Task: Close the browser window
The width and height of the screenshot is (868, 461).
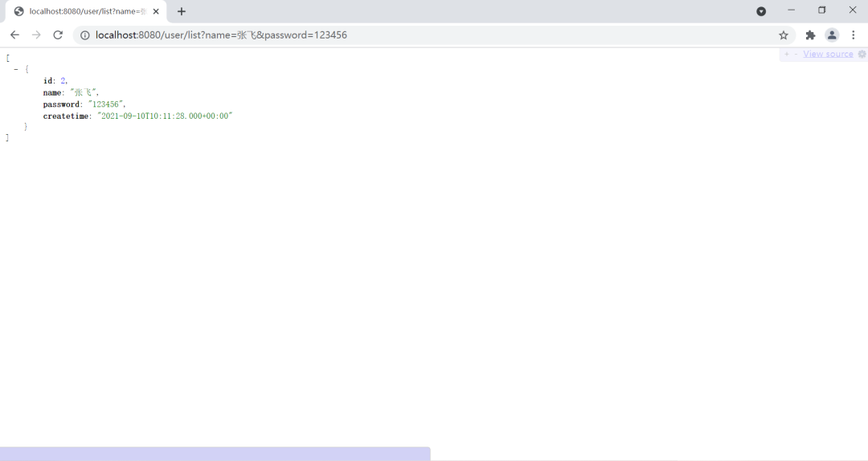Action: click(853, 10)
